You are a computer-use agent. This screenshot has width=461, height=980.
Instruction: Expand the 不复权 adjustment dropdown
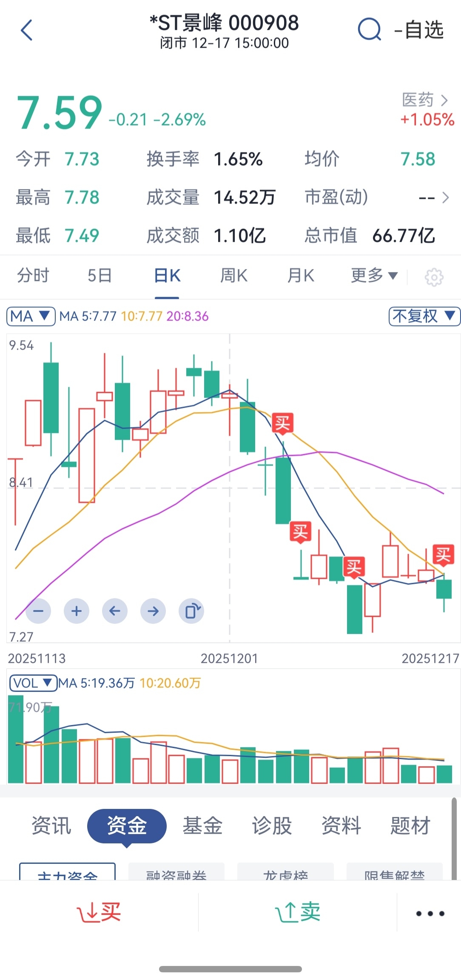click(424, 316)
